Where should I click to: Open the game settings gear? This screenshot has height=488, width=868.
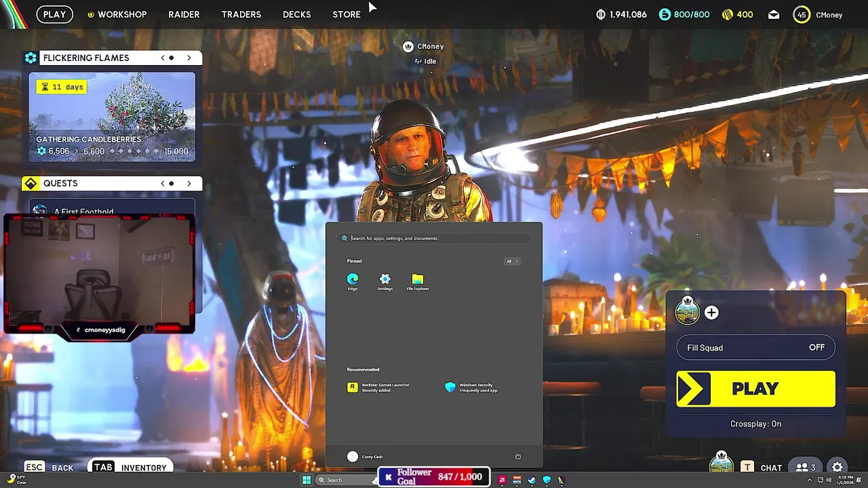tap(837, 467)
